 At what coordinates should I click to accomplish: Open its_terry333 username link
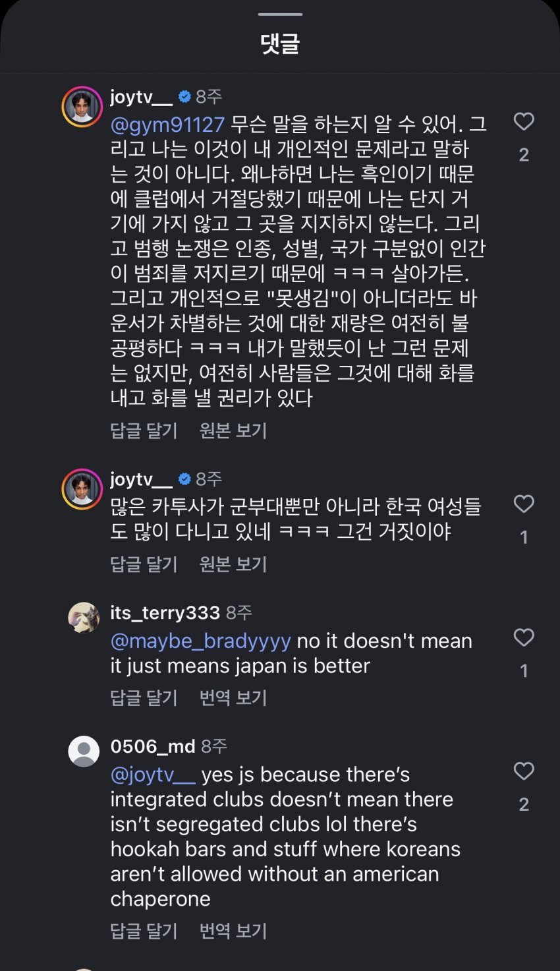[x=165, y=613]
